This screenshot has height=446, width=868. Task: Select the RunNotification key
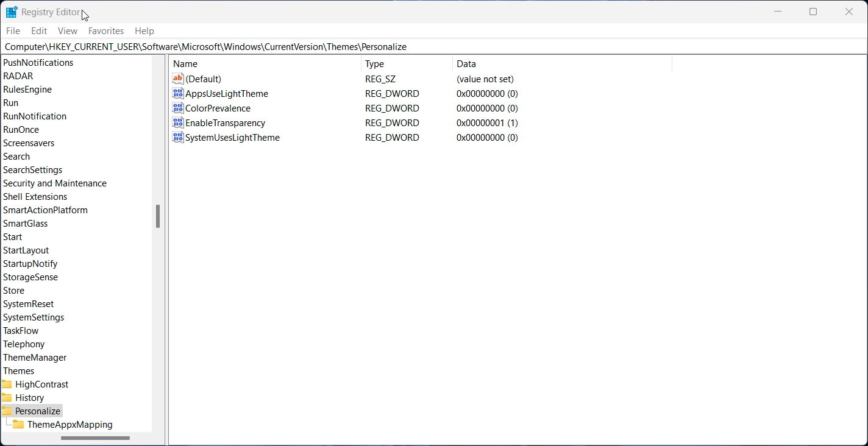tap(35, 116)
